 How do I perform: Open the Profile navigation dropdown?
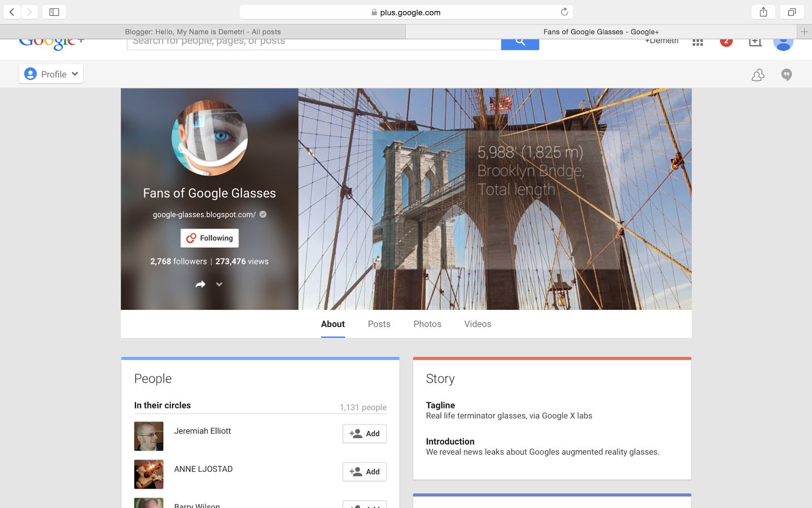point(51,74)
